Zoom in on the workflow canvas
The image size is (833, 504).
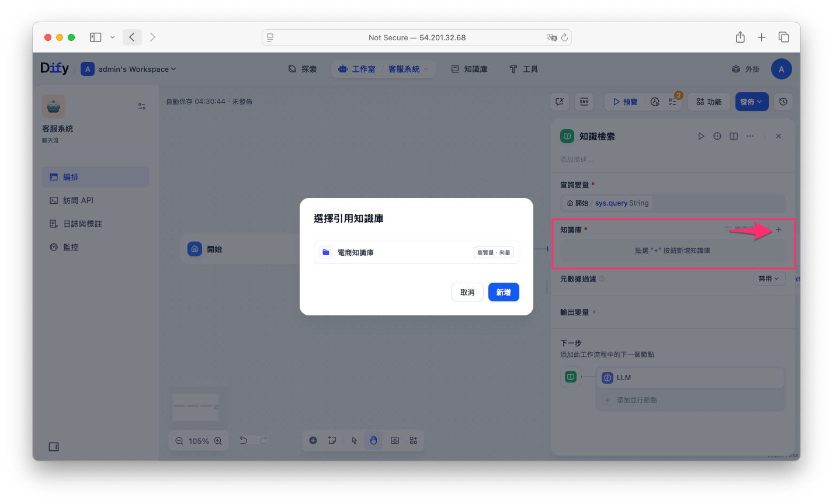[x=218, y=441]
